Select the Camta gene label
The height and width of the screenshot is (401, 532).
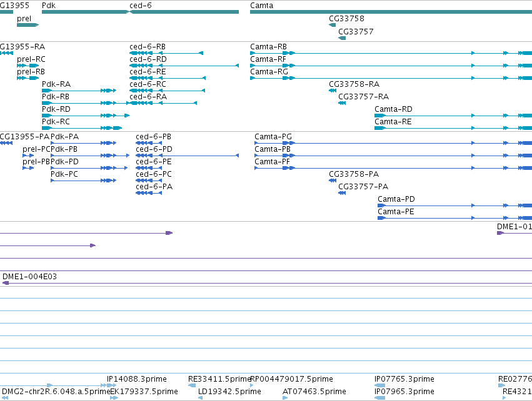point(261,6)
